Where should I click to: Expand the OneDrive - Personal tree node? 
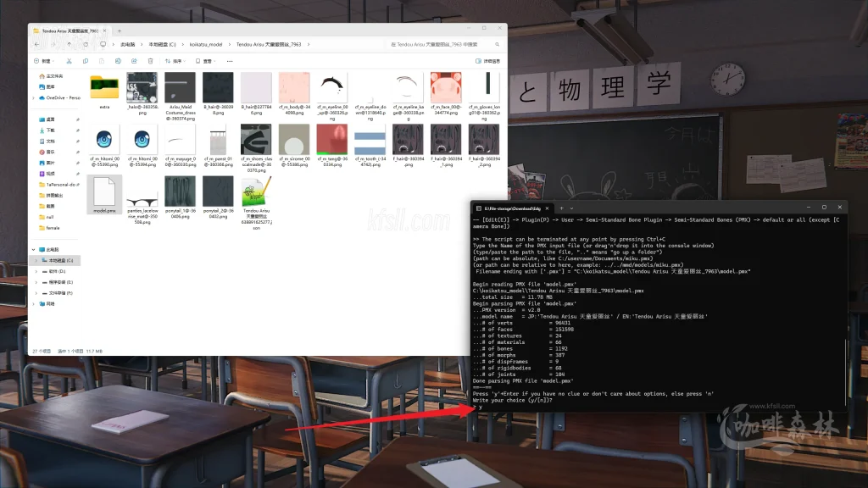click(x=33, y=97)
